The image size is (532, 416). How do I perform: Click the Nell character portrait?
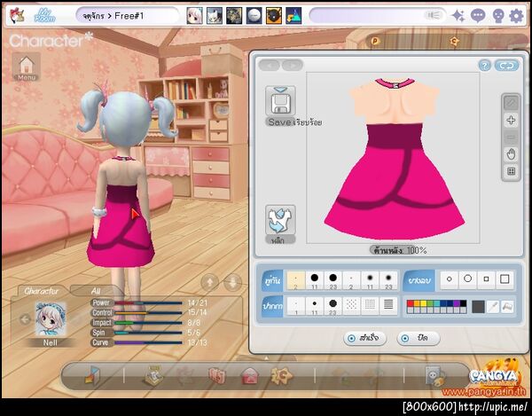tap(51, 318)
